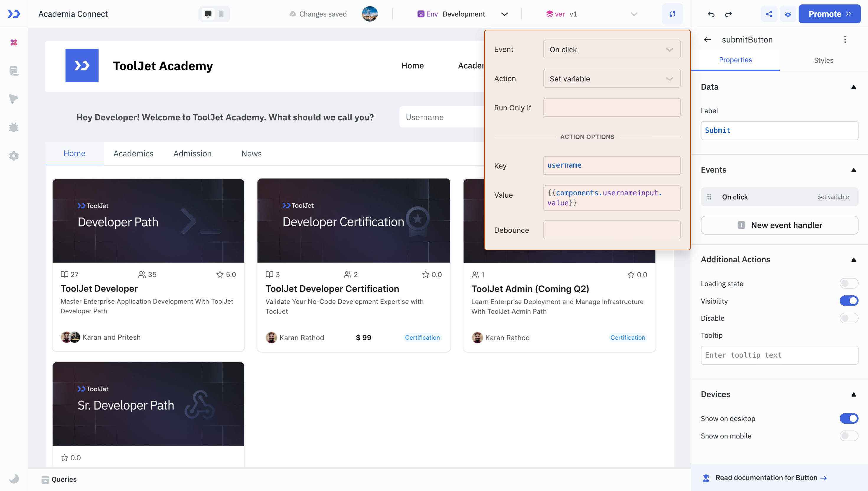
Task: Click the preview eye icon
Action: (x=788, y=14)
